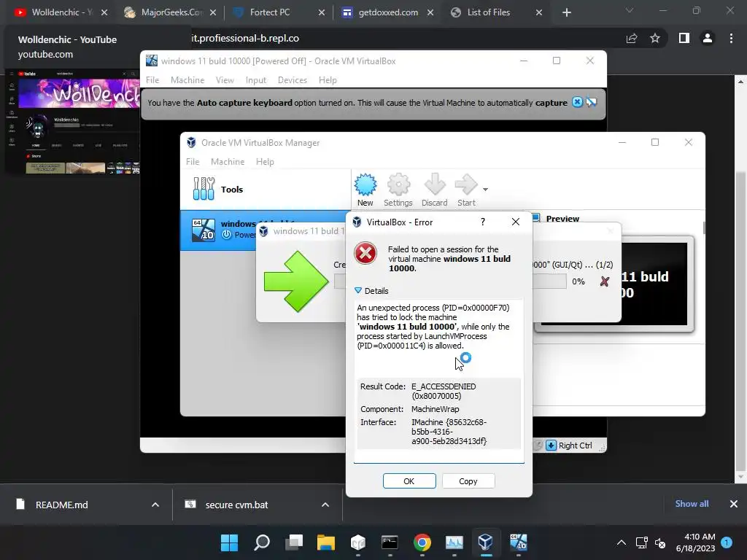Image resolution: width=747 pixels, height=560 pixels.
Task: Open the Machine menu in VirtualBox Manager
Action: point(228,162)
